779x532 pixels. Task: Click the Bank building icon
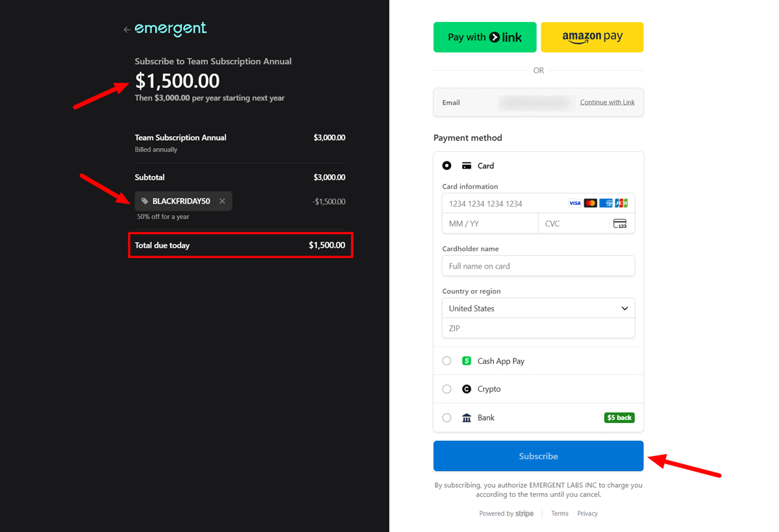coord(466,417)
